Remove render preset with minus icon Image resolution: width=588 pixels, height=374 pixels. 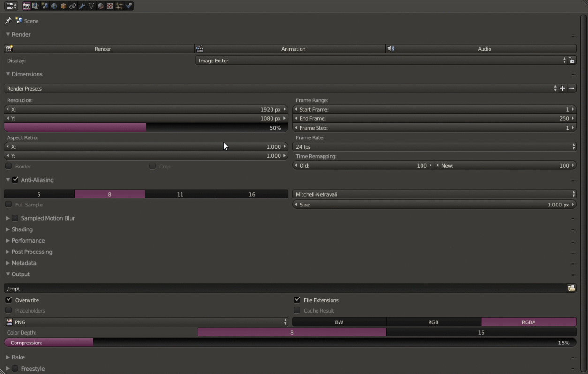(x=572, y=88)
